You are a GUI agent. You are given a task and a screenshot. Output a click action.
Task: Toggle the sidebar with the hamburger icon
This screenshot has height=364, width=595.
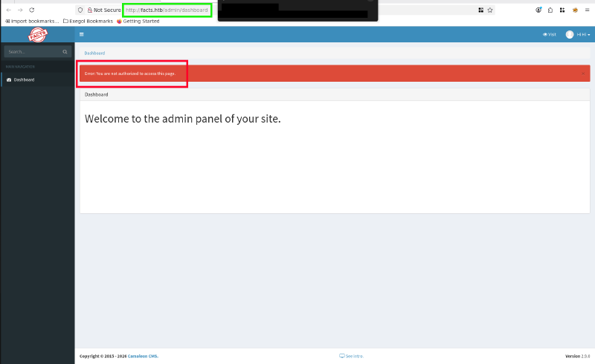pos(81,35)
